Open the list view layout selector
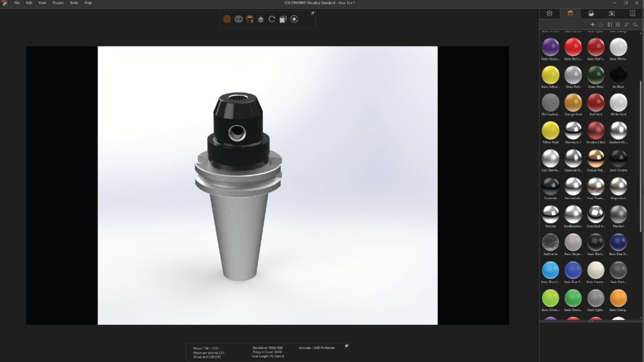644x362 pixels. point(609,24)
